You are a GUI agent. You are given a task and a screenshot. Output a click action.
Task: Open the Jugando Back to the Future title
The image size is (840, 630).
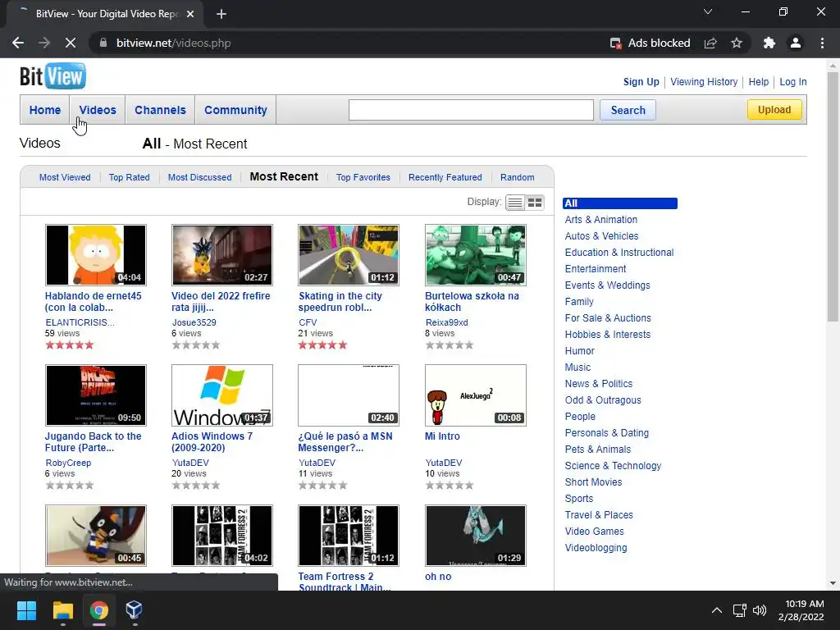point(94,442)
